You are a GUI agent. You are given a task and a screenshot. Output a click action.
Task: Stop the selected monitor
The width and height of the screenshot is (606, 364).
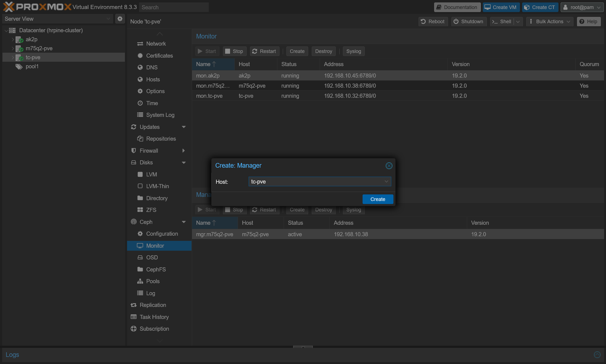click(234, 51)
